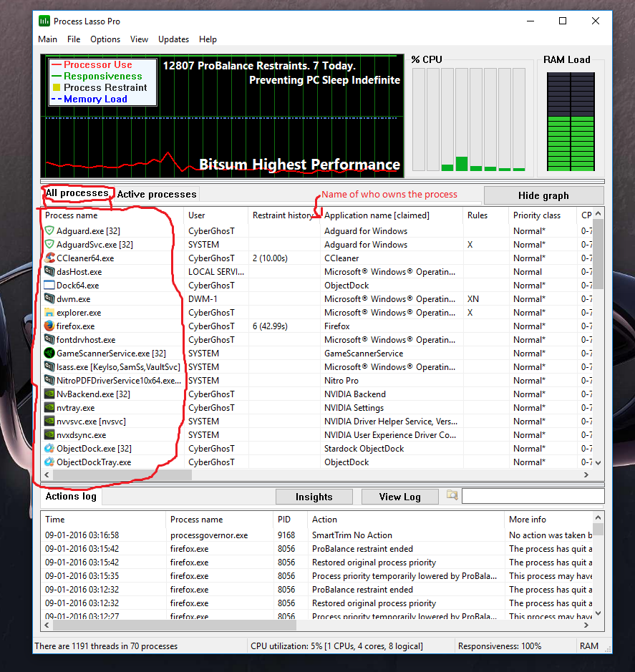Click the AdguardSvc.exe shield icon
635x672 pixels.
49,244
